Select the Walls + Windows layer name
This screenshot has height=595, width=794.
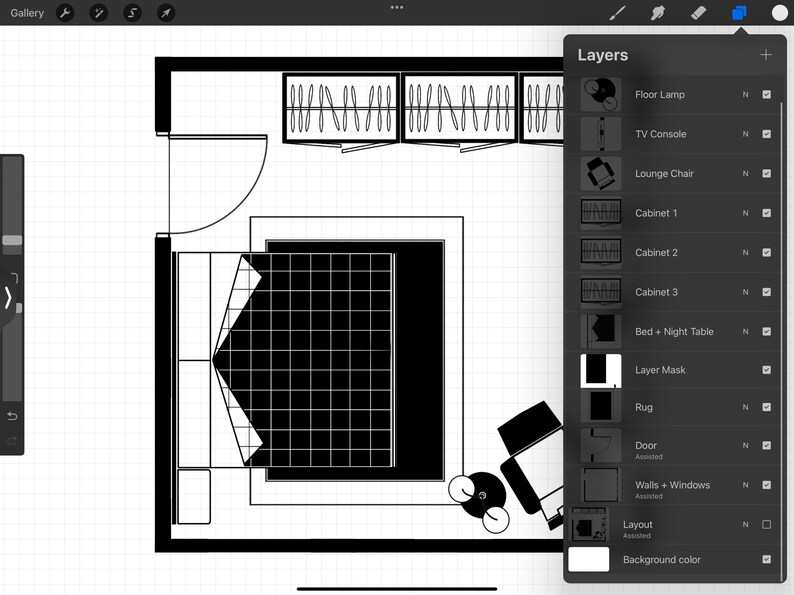(672, 485)
